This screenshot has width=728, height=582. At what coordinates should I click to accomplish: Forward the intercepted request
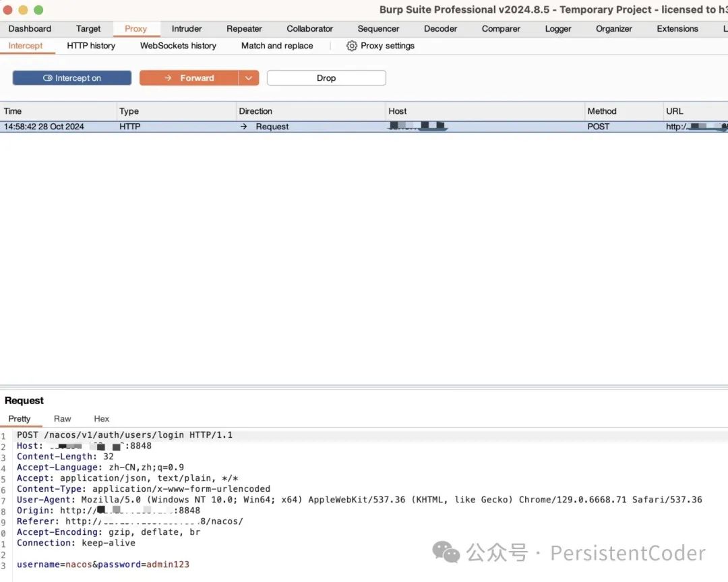[189, 78]
